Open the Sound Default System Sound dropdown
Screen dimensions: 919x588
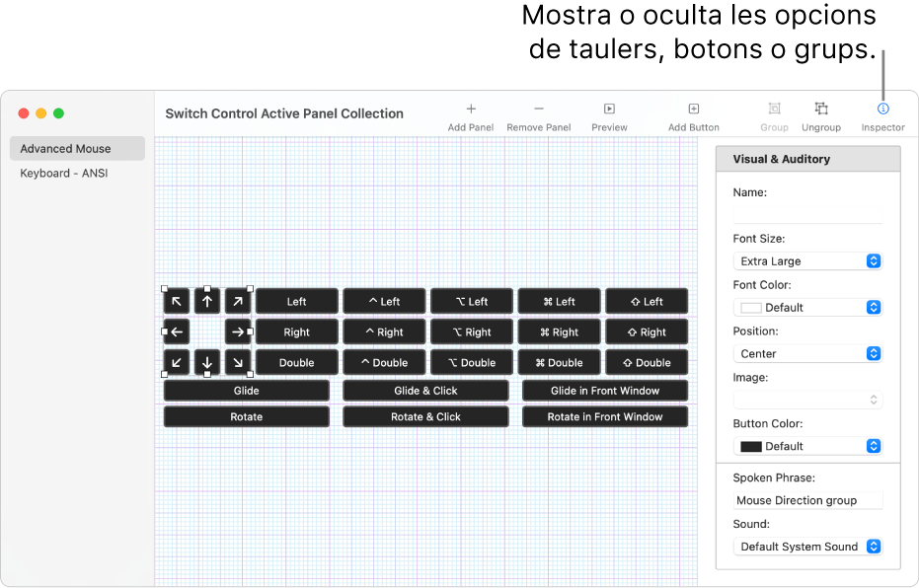pyautogui.click(x=807, y=547)
